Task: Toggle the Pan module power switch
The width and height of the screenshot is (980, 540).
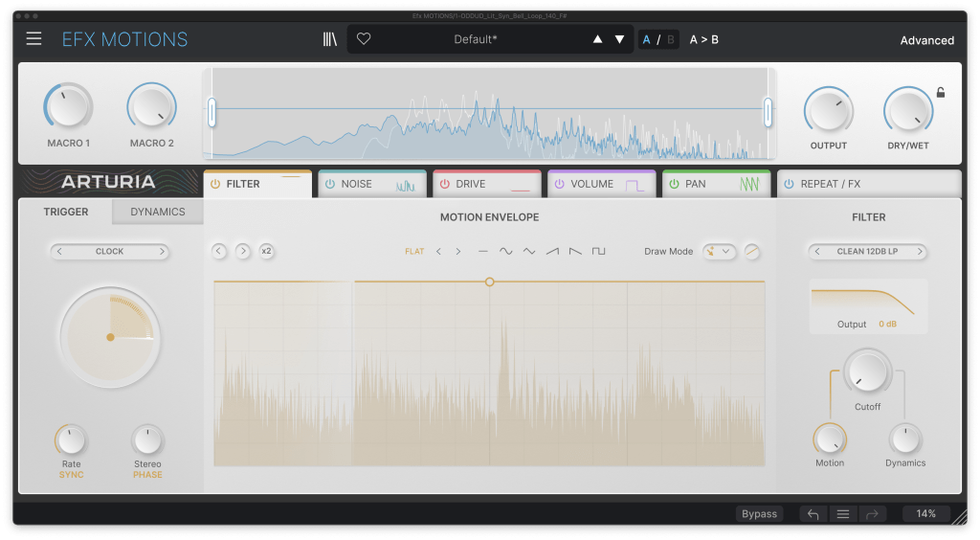Action: (x=674, y=184)
